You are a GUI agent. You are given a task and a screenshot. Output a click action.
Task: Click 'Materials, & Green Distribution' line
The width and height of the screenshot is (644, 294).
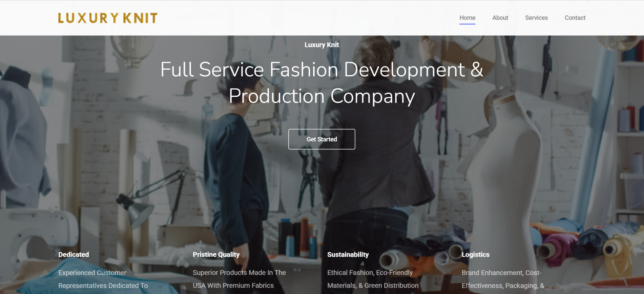click(x=373, y=286)
